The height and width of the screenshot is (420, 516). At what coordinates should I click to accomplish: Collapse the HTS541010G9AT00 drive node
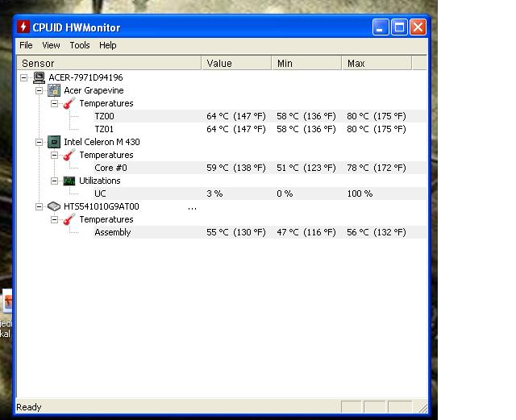[40, 206]
